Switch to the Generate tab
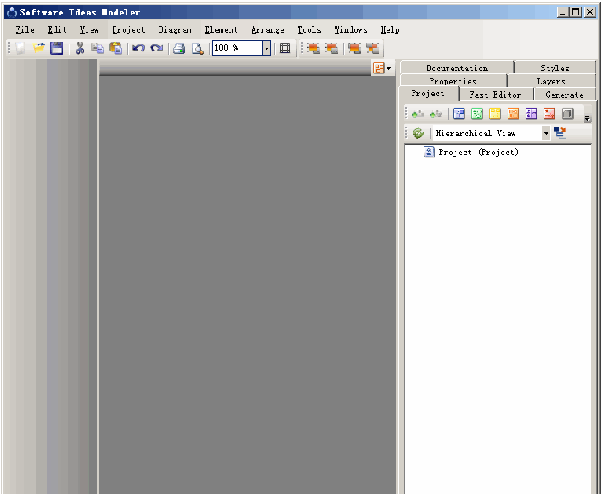Screen dimensions: 602x494 (x=564, y=94)
